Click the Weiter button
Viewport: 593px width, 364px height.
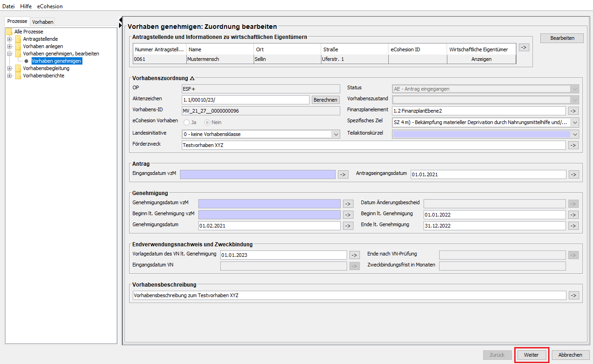[x=531, y=355]
